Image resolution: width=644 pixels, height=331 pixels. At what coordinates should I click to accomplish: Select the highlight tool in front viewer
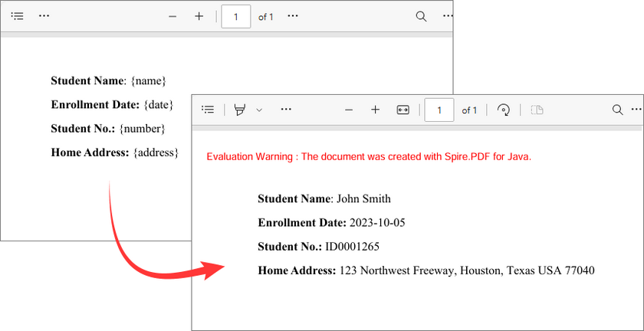(x=240, y=110)
